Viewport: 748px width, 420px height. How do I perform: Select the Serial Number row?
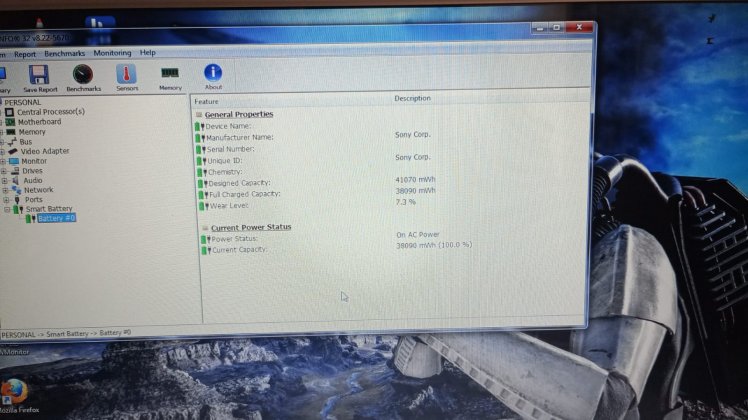230,149
